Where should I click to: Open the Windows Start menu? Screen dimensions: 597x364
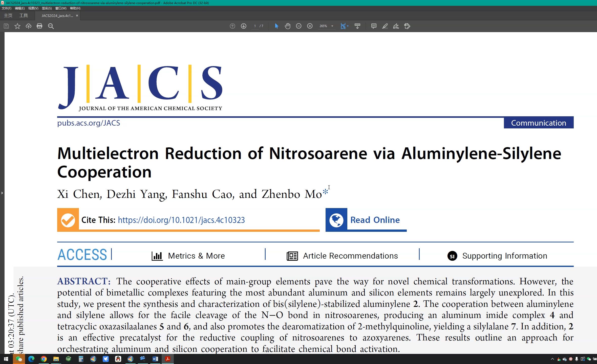pos(6,359)
